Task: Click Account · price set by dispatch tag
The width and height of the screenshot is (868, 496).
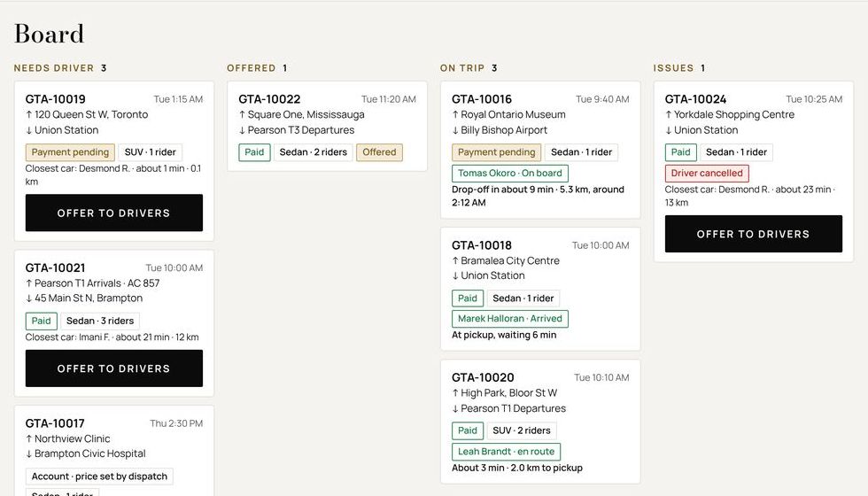Action: 99,477
